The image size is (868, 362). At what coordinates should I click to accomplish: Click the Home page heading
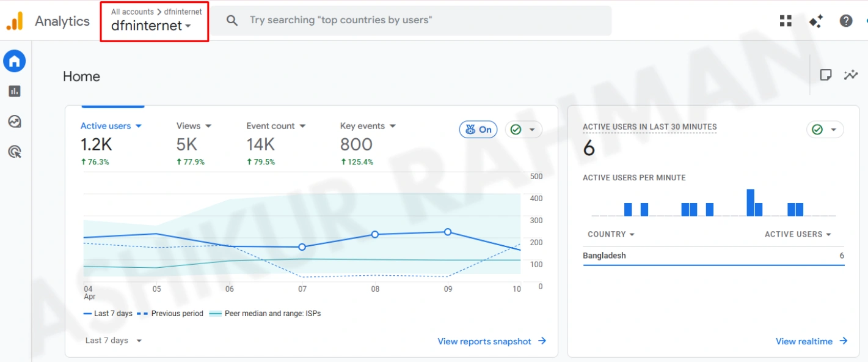pyautogui.click(x=81, y=76)
